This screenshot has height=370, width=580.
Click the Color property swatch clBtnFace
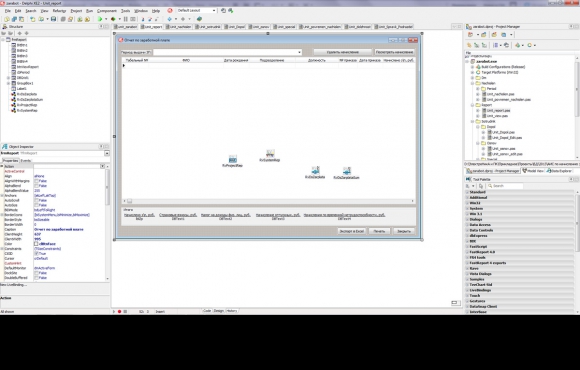point(36,244)
